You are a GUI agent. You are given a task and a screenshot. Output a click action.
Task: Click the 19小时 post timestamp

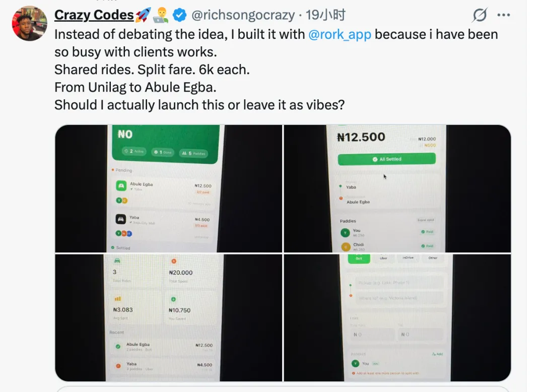pyautogui.click(x=325, y=15)
